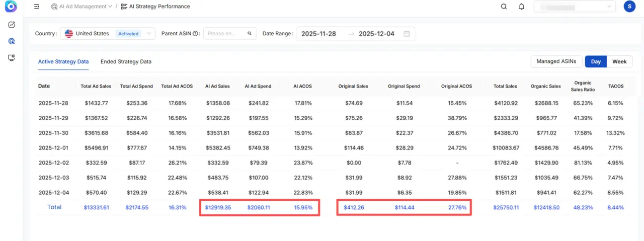This screenshot has height=241, width=644.
Task: Click the app logo in the sidebar
Action: point(11,7)
